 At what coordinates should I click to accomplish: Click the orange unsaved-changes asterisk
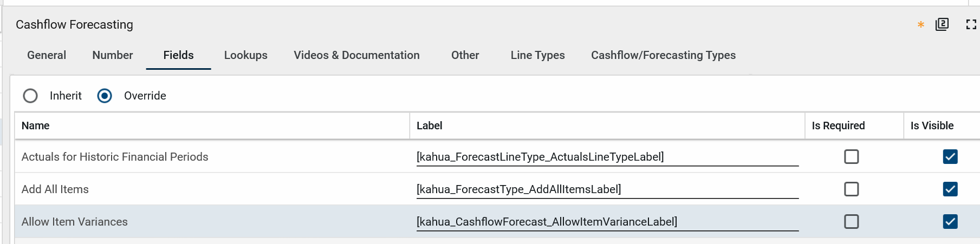pyautogui.click(x=920, y=25)
